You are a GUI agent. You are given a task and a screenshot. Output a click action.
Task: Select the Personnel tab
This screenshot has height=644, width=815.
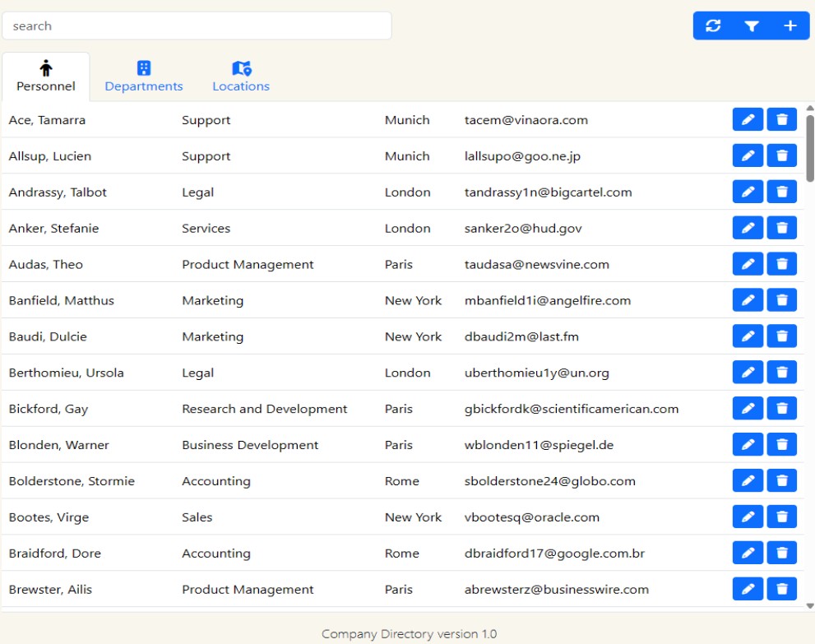pyautogui.click(x=46, y=77)
